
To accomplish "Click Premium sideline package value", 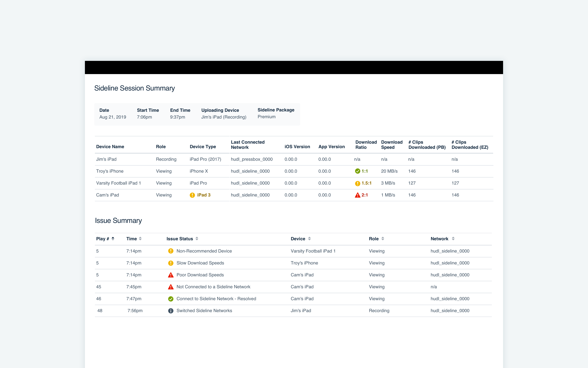I will pos(266,117).
